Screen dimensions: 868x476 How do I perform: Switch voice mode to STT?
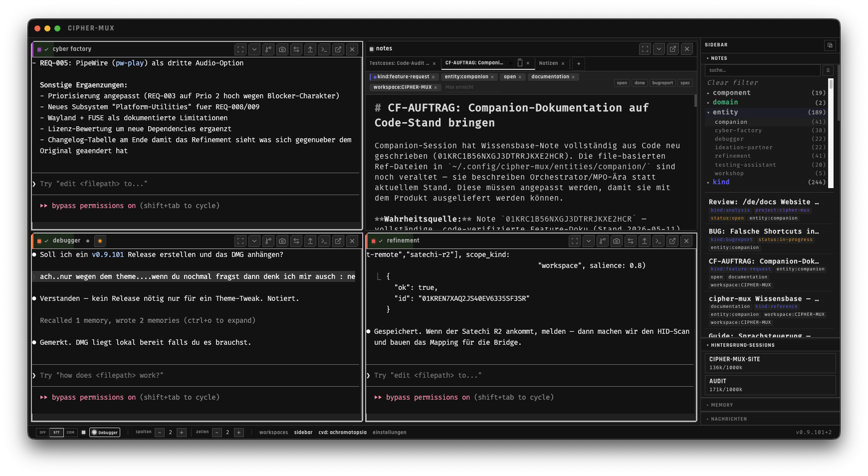tap(56, 433)
